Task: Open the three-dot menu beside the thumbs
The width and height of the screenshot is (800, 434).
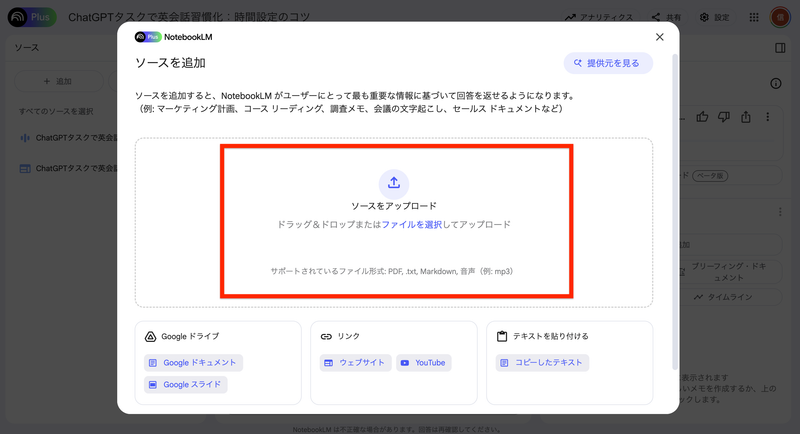Action: [x=767, y=117]
